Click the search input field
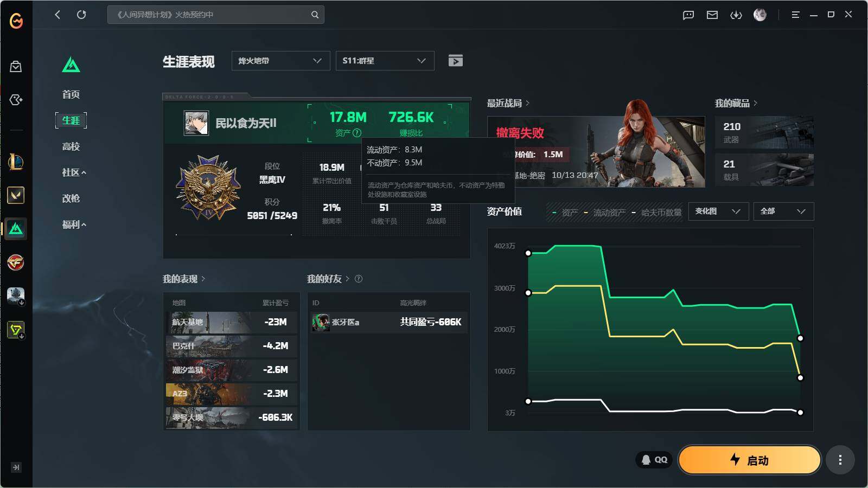The image size is (868, 488). pos(215,15)
